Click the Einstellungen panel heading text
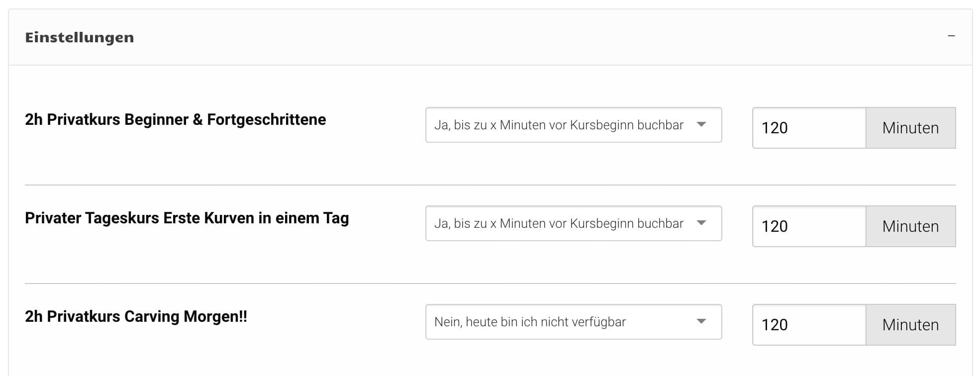 [80, 37]
